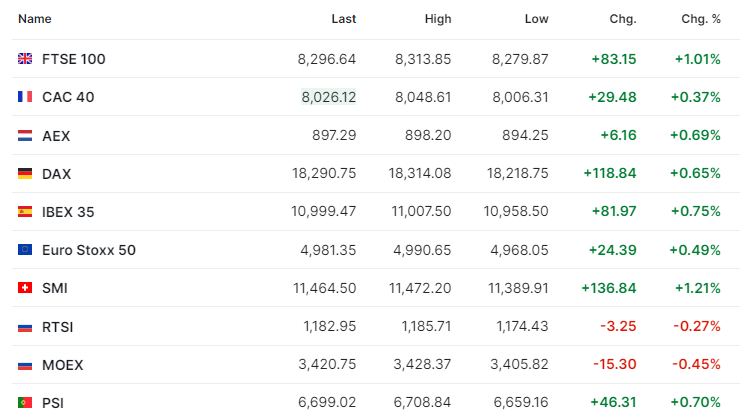
Task: Click DAX change value +118.84
Action: (x=610, y=173)
